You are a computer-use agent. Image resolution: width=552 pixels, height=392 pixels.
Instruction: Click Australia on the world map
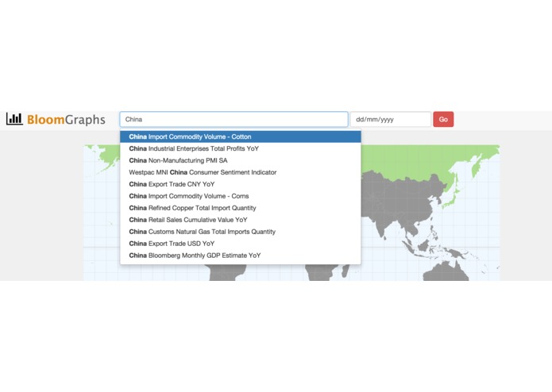446,272
